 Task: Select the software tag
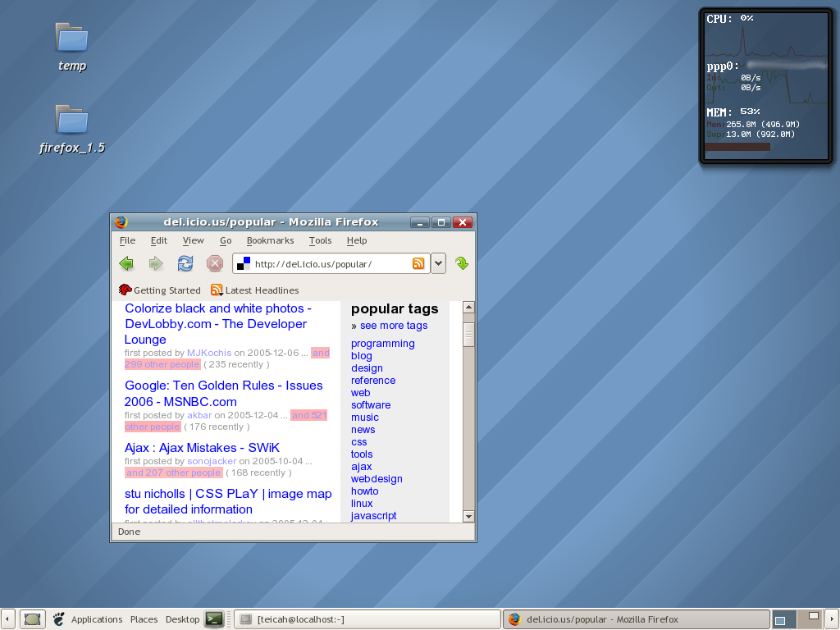click(371, 405)
